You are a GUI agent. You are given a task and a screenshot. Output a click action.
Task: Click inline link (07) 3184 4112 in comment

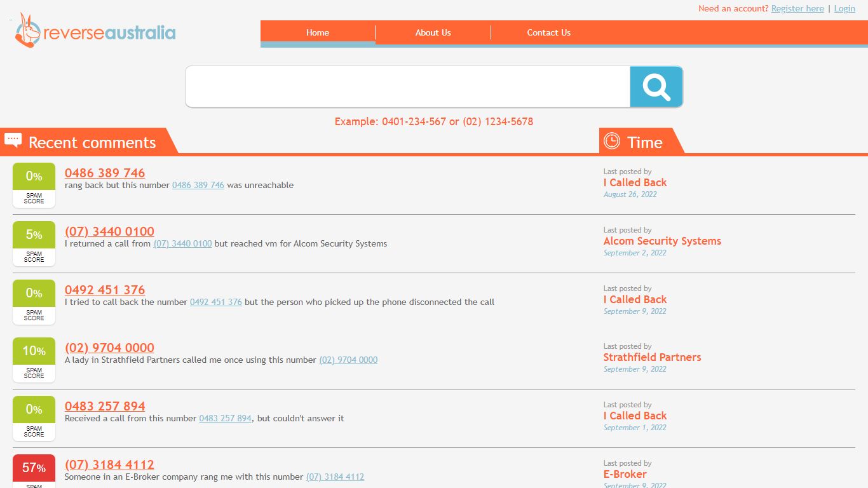click(x=335, y=477)
